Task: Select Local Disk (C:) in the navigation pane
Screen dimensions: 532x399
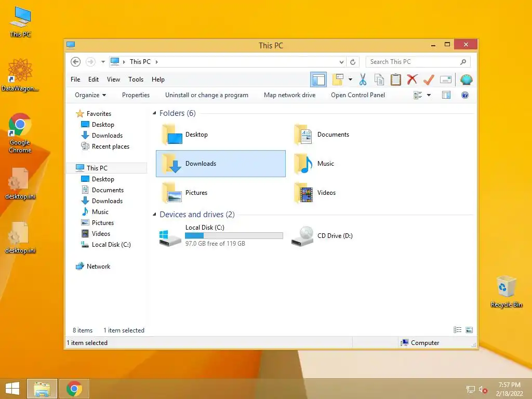Action: [106, 245]
